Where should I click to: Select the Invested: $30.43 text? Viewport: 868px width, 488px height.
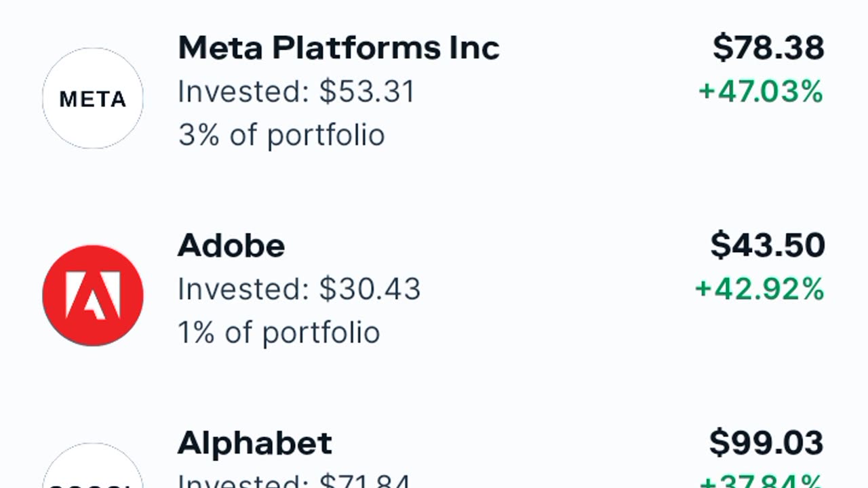(x=299, y=289)
